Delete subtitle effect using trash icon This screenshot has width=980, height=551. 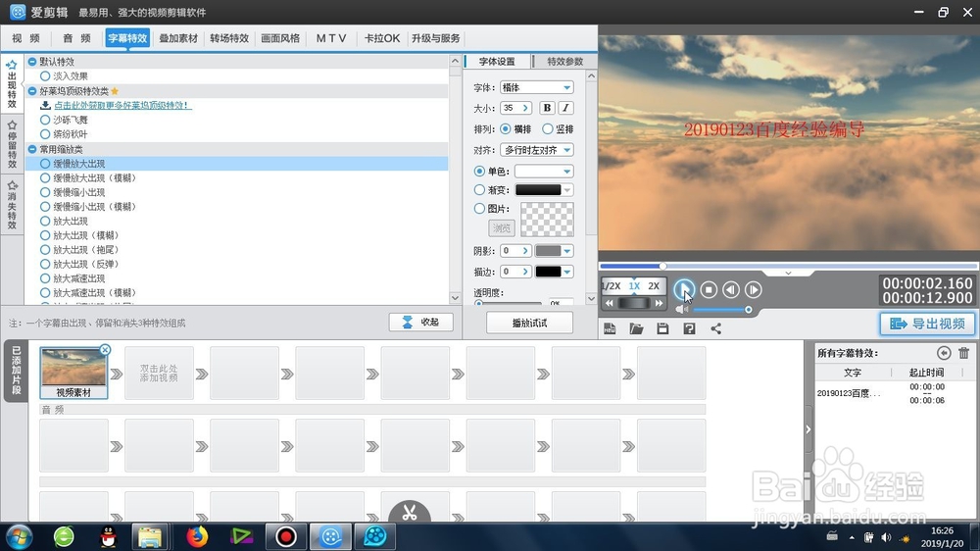tap(963, 353)
